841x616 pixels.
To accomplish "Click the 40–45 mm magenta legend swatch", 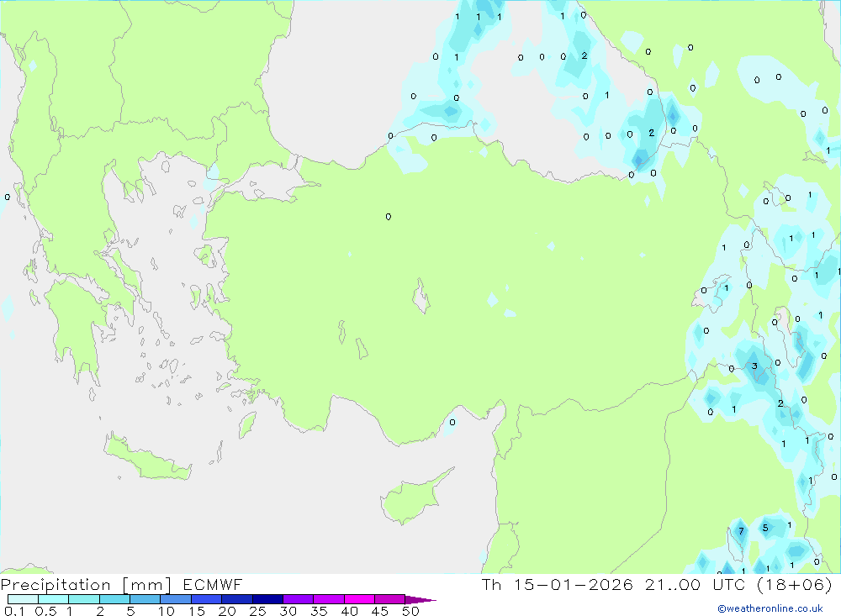I will click(359, 599).
